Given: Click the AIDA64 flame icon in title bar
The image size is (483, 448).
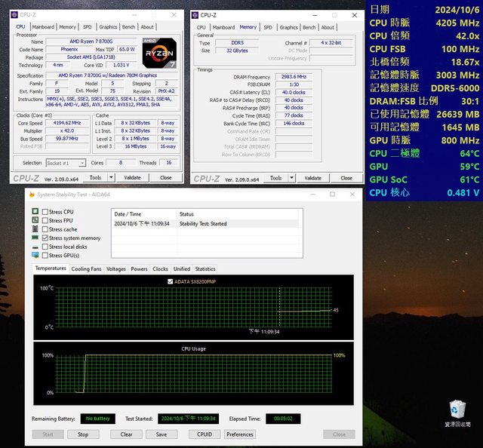Looking at the screenshot, I should (x=31, y=194).
